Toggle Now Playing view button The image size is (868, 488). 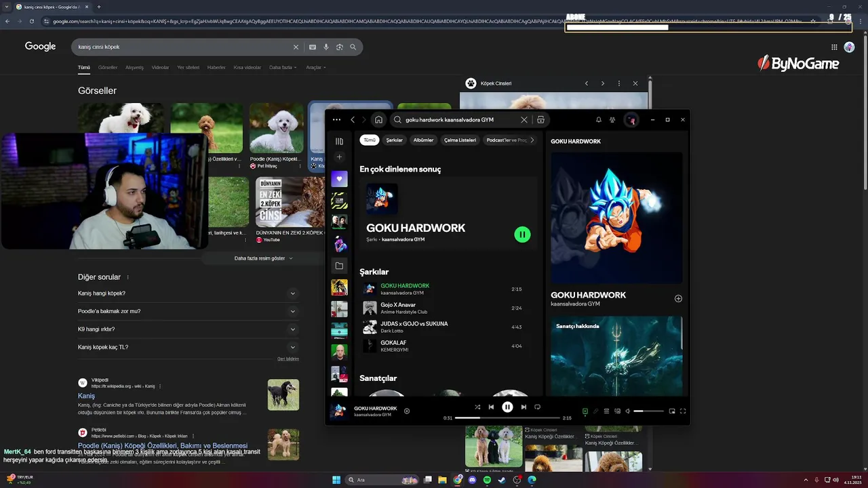click(x=585, y=411)
